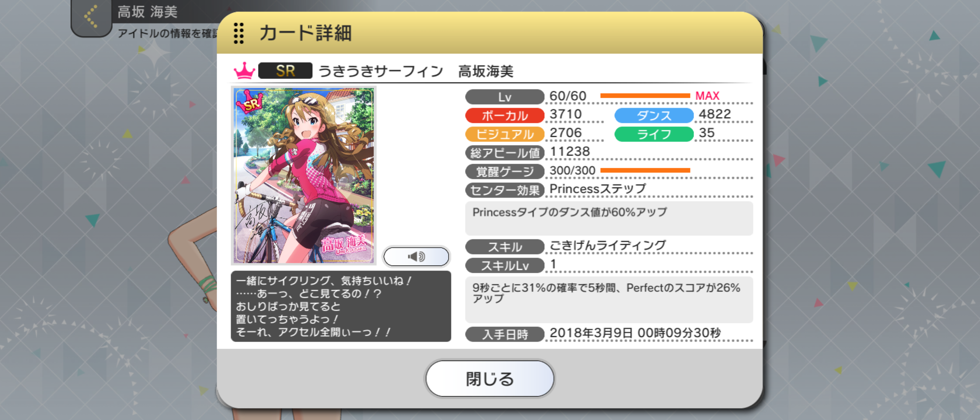980x420 pixels.
Task: Open the card illustration thumbnail
Action: (304, 176)
